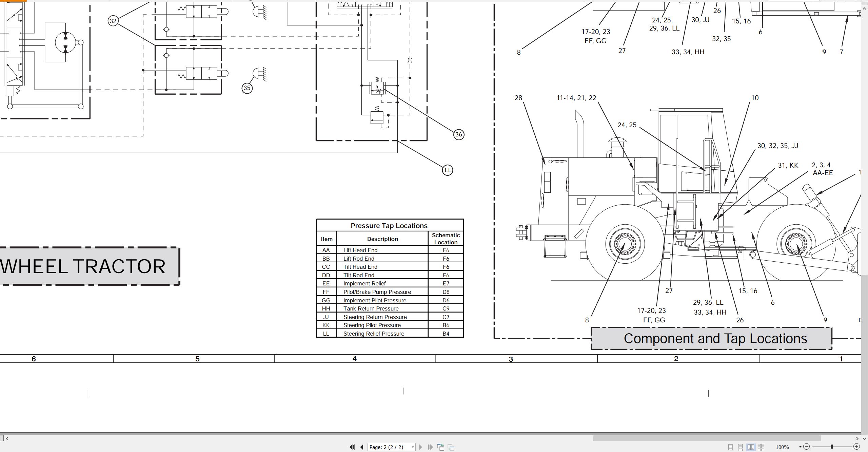
Task: Go to the previous page
Action: point(362,447)
